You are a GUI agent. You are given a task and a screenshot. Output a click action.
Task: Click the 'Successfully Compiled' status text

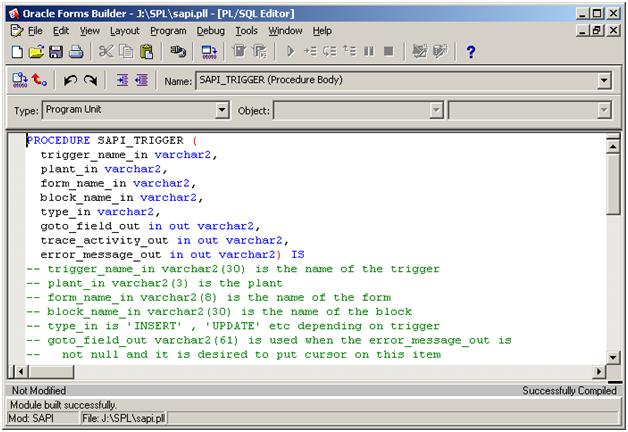[569, 391]
